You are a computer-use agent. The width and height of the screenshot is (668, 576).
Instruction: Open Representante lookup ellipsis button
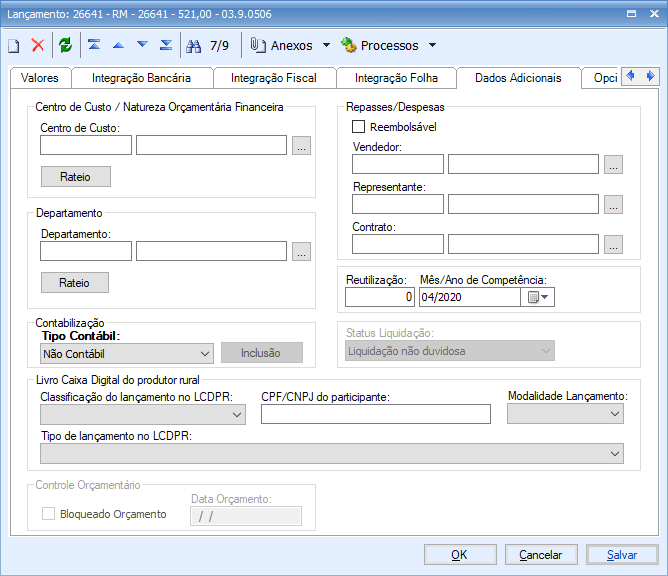click(613, 204)
